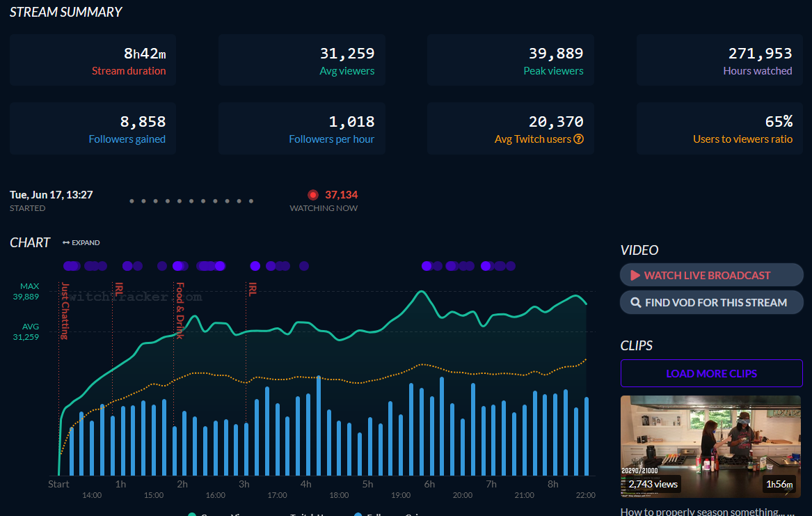Viewport: 812px width, 516px height.
Task: Select the Food & Drink category marker
Action: tap(180, 311)
